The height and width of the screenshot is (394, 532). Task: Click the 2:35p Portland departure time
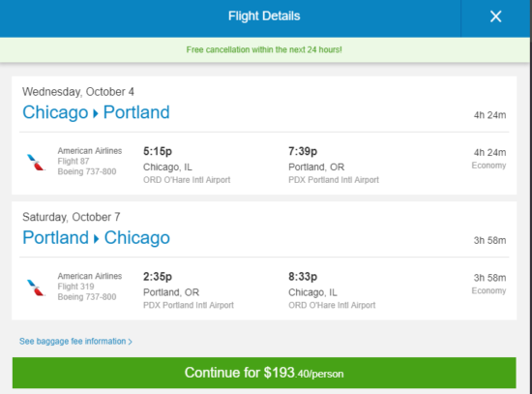pyautogui.click(x=158, y=277)
